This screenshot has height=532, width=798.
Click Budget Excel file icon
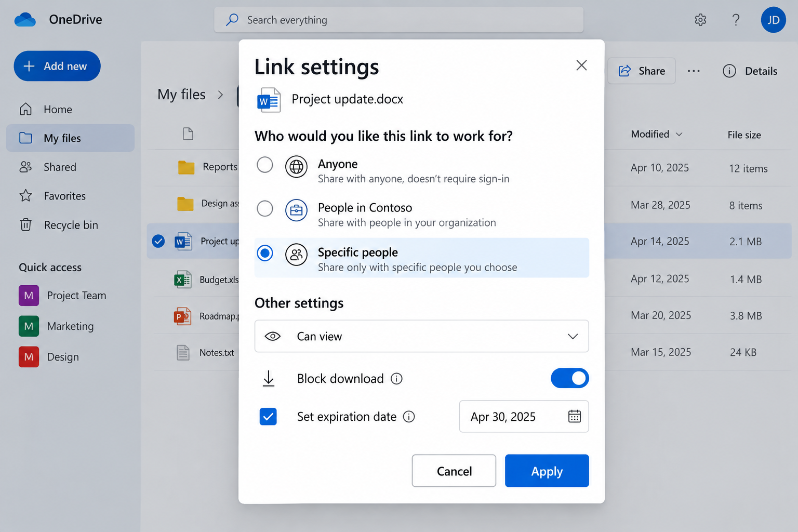tap(182, 280)
